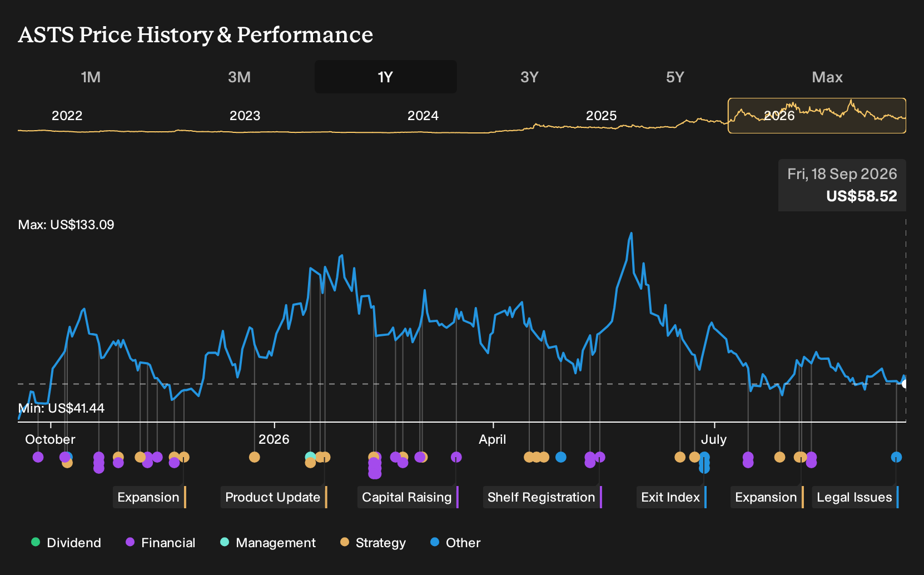Click the April axis label

pyautogui.click(x=493, y=439)
